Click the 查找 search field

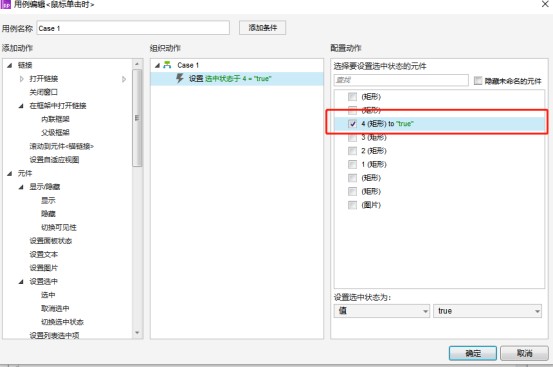pos(401,80)
